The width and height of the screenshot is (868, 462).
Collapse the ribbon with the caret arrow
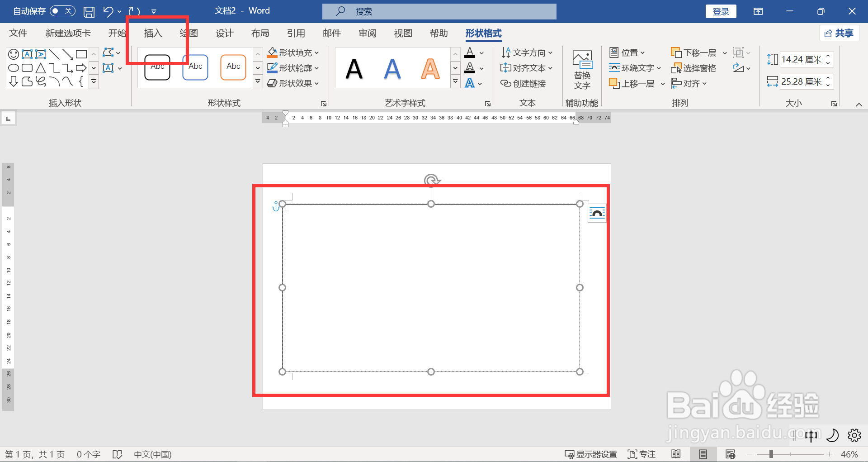[859, 105]
